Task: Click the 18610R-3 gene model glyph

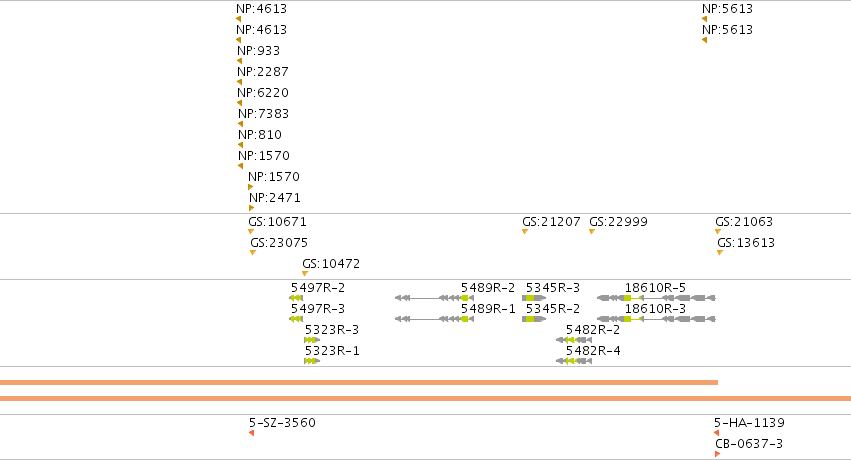Action: [x=656, y=319]
